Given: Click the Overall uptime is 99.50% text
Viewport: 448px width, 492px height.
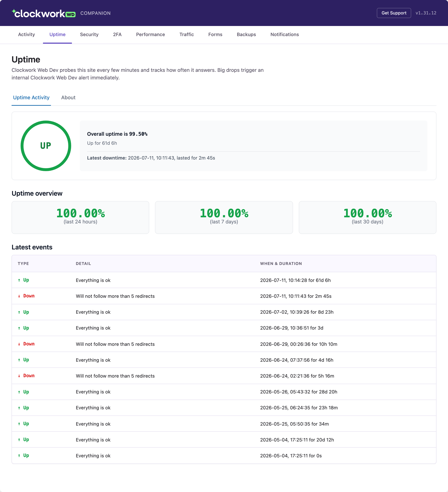Looking at the screenshot, I should tap(117, 134).
